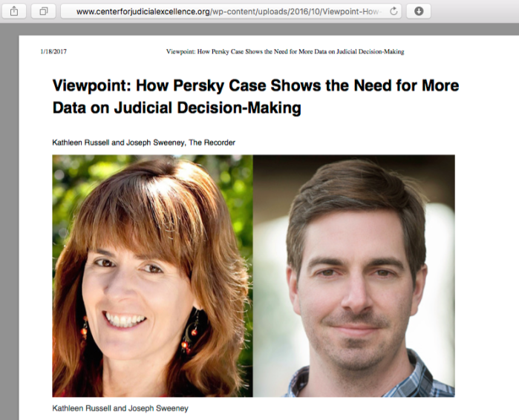Open the Downloads icon in toolbar
519x420 pixels.
tap(419, 11)
